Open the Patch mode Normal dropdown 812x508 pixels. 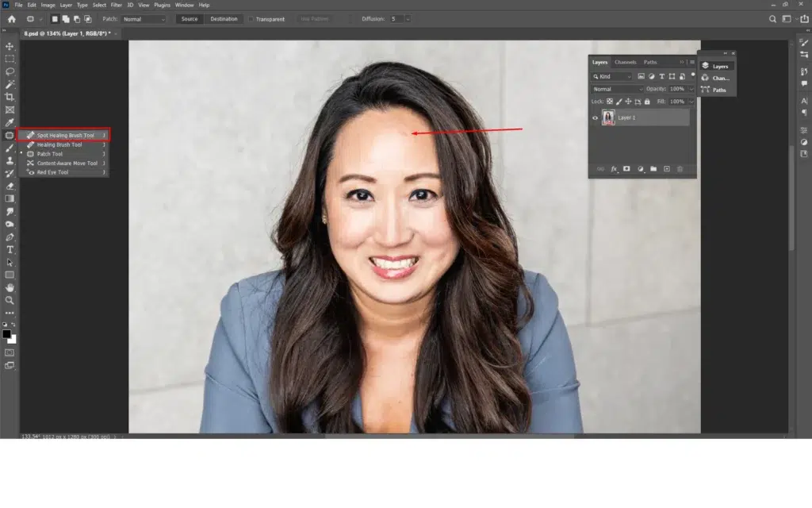click(144, 19)
